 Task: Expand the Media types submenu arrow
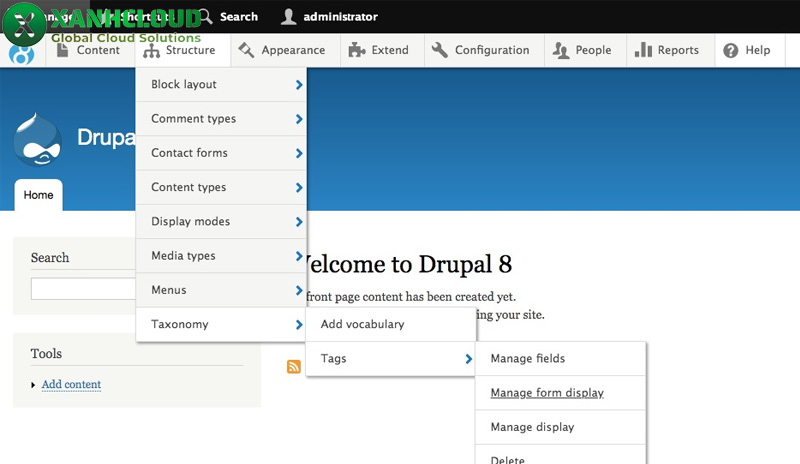pyautogui.click(x=299, y=256)
